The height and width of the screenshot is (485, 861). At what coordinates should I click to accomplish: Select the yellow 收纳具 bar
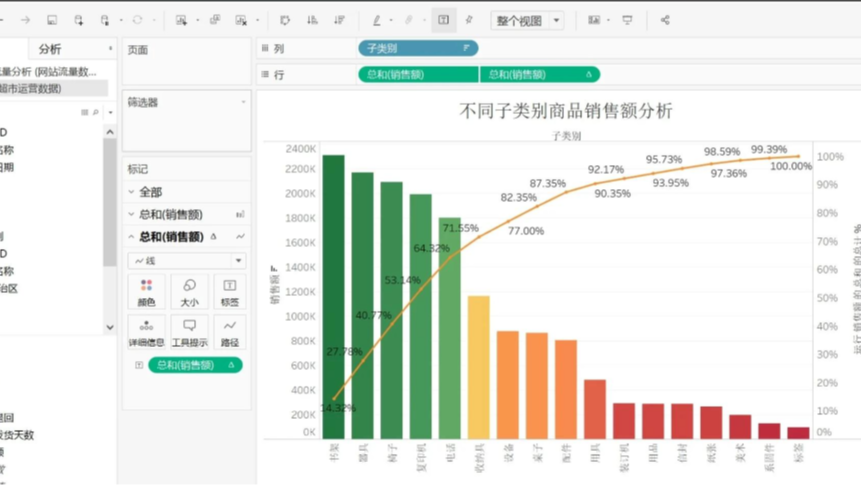pyautogui.click(x=479, y=367)
